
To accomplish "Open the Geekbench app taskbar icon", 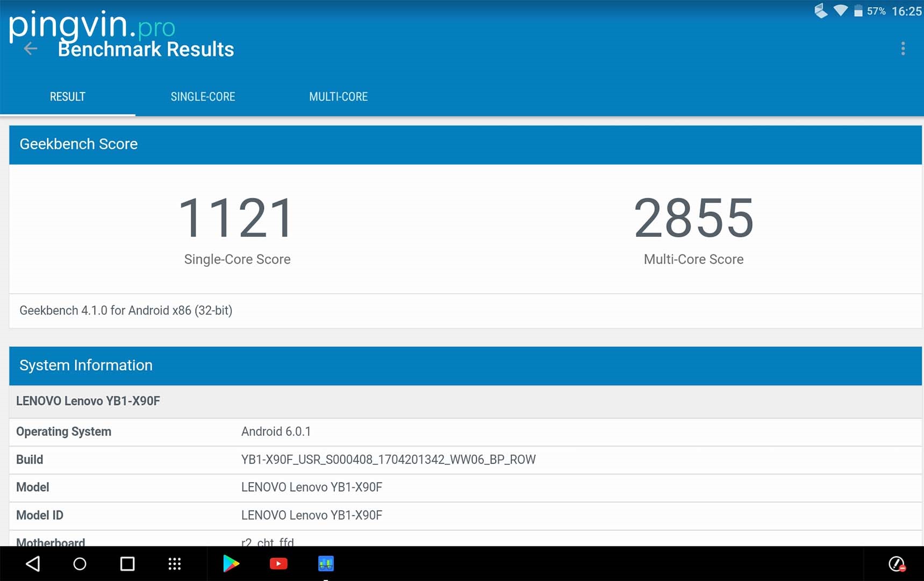I will coord(326,564).
